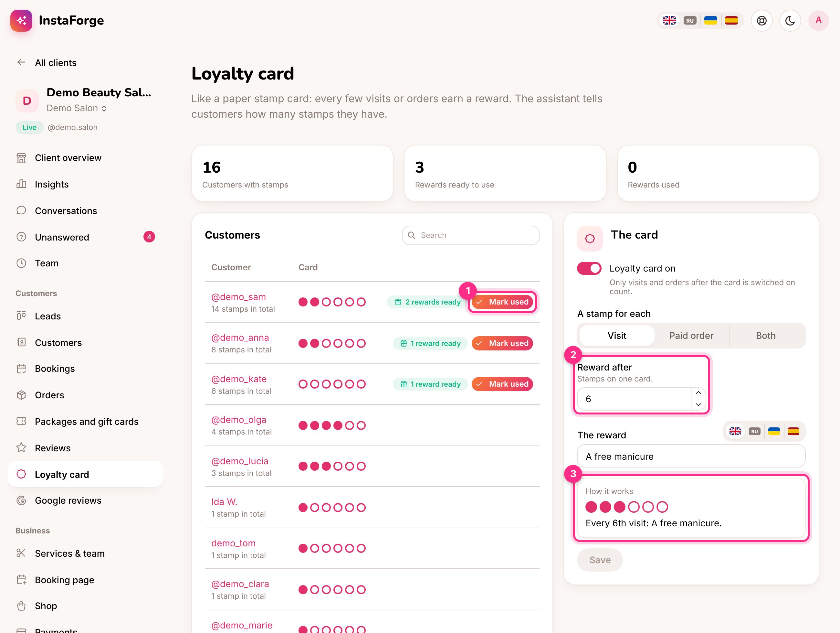Click the Reviews star icon
The height and width of the screenshot is (633, 840).
tap(21, 448)
